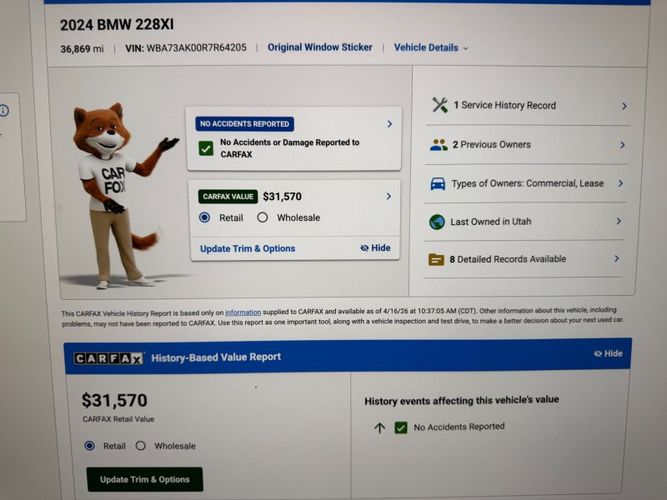Toggle the No Accidents or Damage checkbox

point(206,148)
